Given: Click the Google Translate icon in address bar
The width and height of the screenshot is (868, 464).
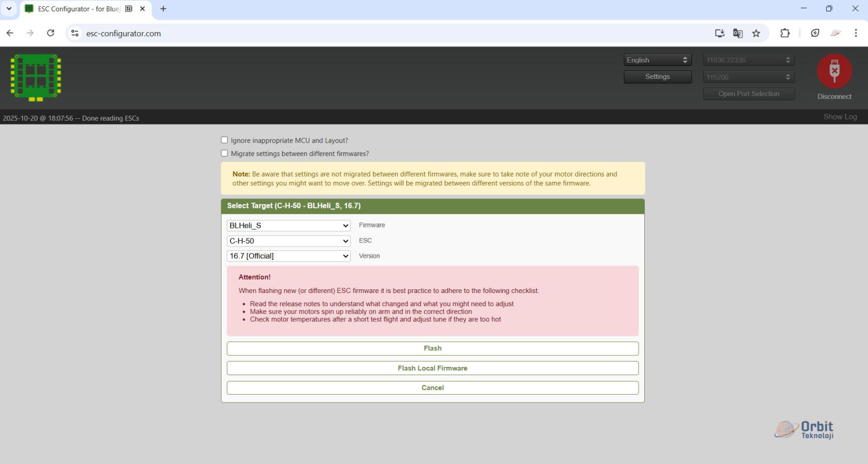Looking at the screenshot, I should click(x=738, y=33).
